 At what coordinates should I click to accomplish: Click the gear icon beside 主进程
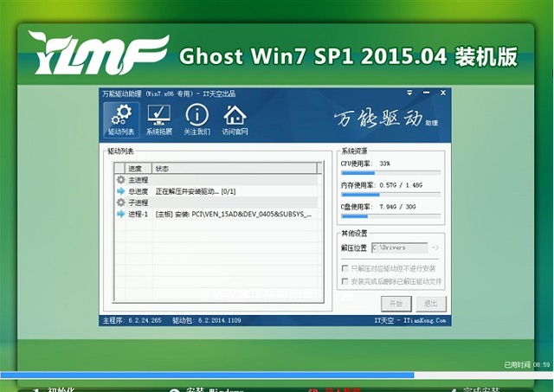pos(121,180)
